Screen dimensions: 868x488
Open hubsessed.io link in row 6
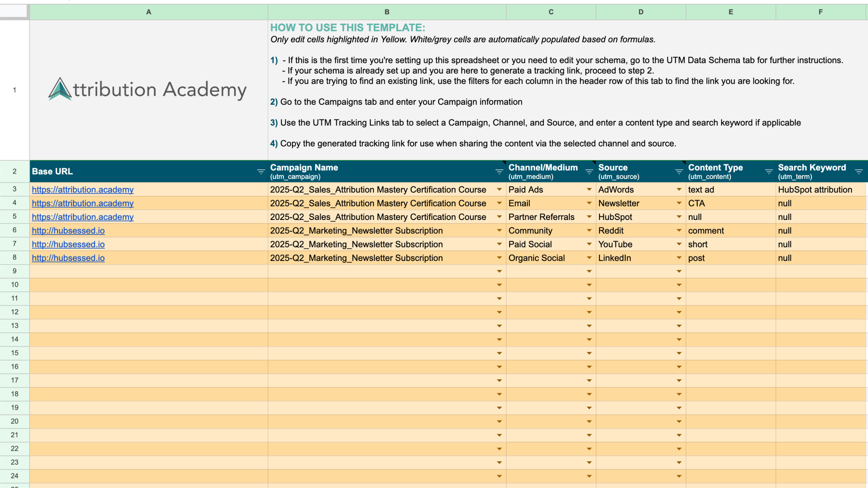68,231
